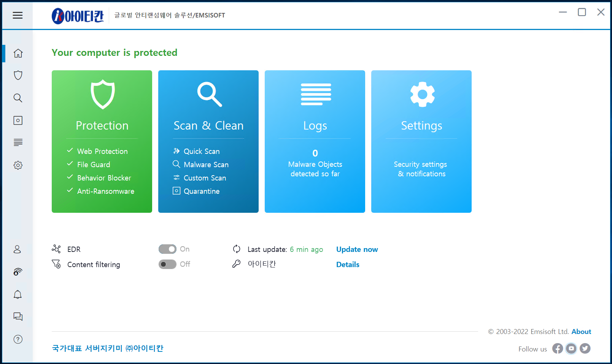This screenshot has height=364, width=612.
Task: Open Scan magnifier icon in sidebar
Action: pos(18,98)
